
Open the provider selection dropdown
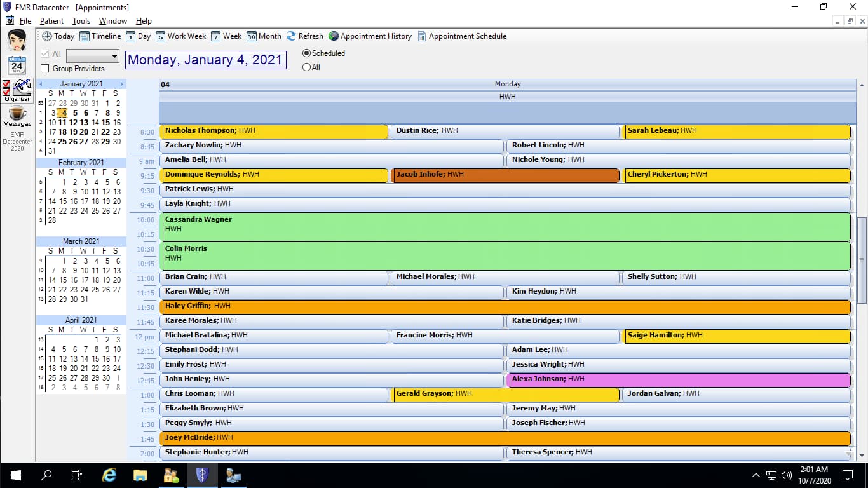pyautogui.click(x=116, y=55)
